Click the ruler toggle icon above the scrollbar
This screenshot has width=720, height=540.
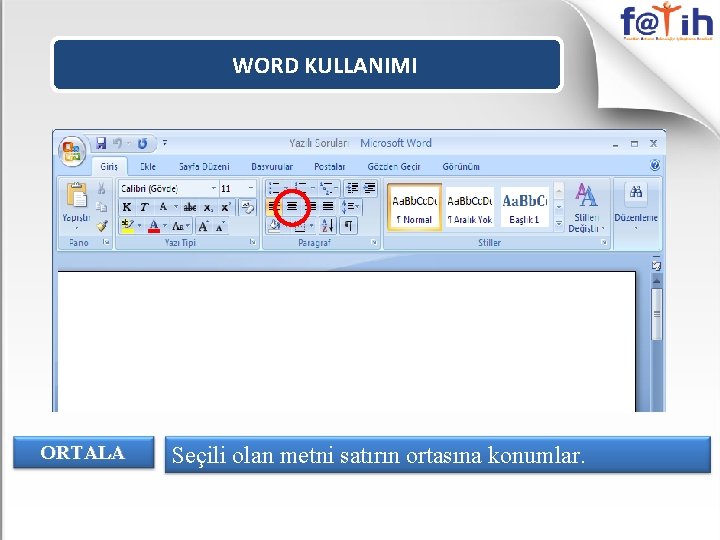coord(657,265)
